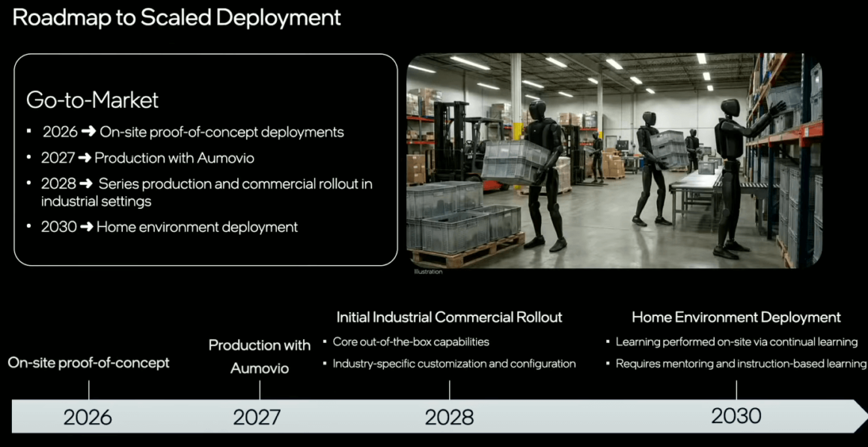The width and height of the screenshot is (868, 447).
Task: Click the Core out-of-the-box capabilities bullet
Action: [411, 341]
